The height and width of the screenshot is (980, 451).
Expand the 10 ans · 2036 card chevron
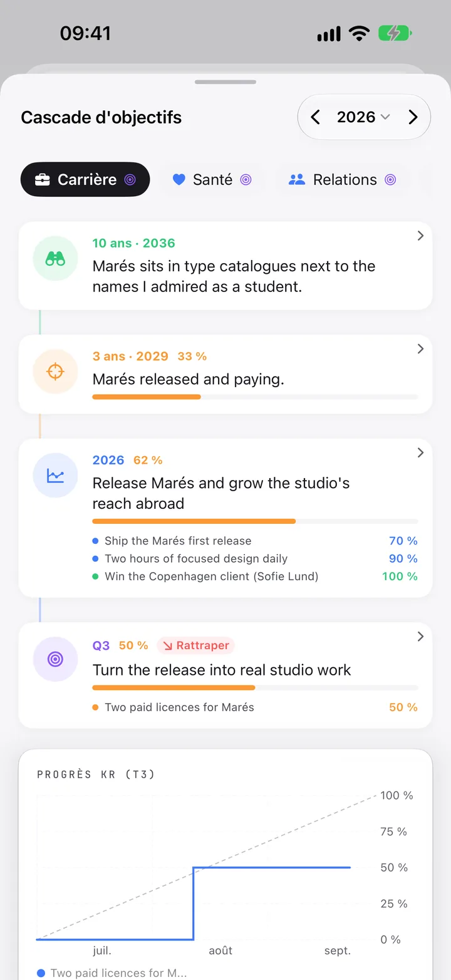420,236
